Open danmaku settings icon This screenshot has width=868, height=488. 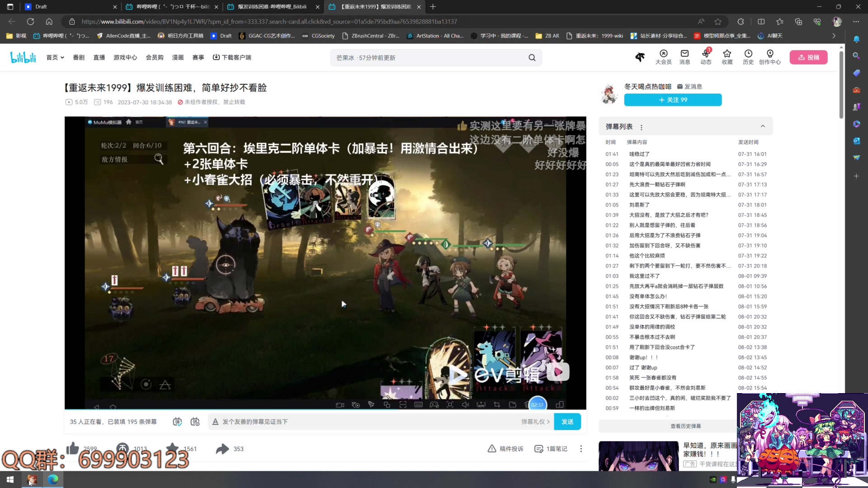195,422
